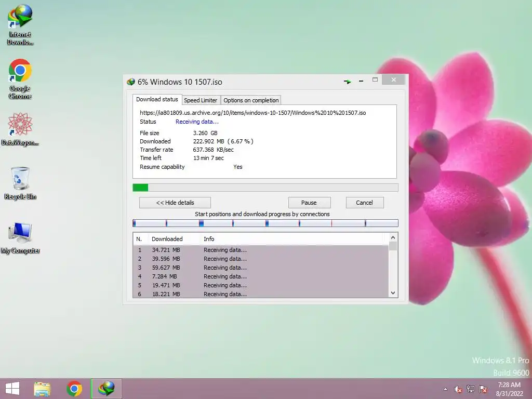Open Internet Download Manager desktop shortcut
532x399 pixels.
pyautogui.click(x=20, y=25)
